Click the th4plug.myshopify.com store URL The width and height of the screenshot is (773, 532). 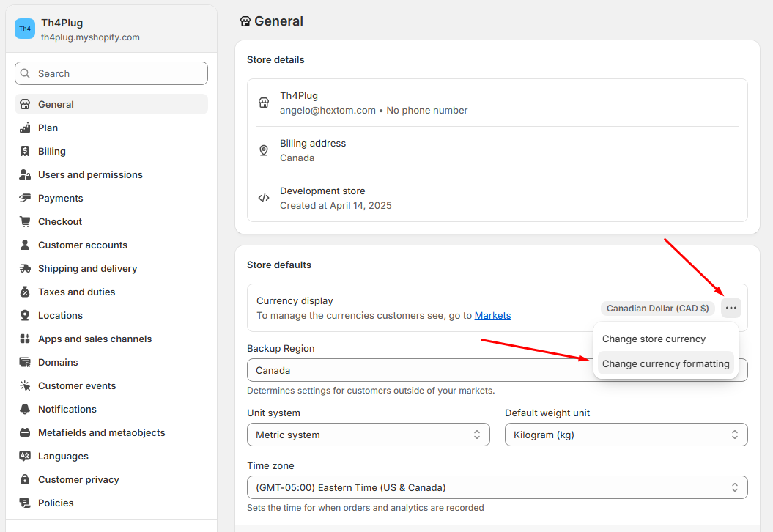pyautogui.click(x=90, y=37)
